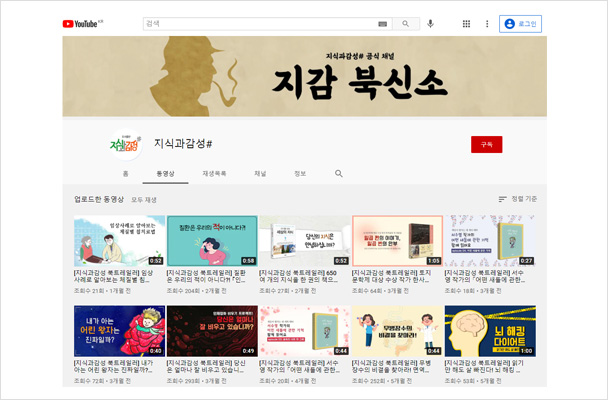Screen dimensions: 608x400
Task: Click title '무병장수의 비결을 찾아라'
Action: [392, 366]
